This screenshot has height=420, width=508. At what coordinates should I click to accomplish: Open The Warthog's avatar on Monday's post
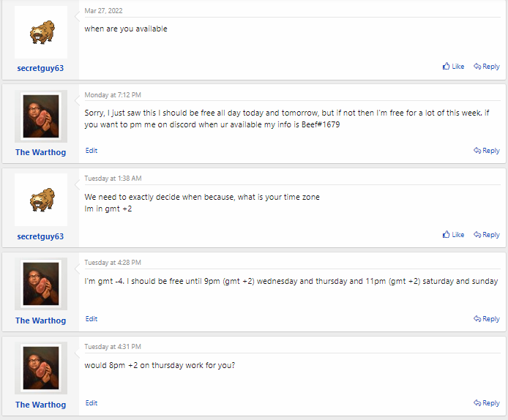point(41,116)
